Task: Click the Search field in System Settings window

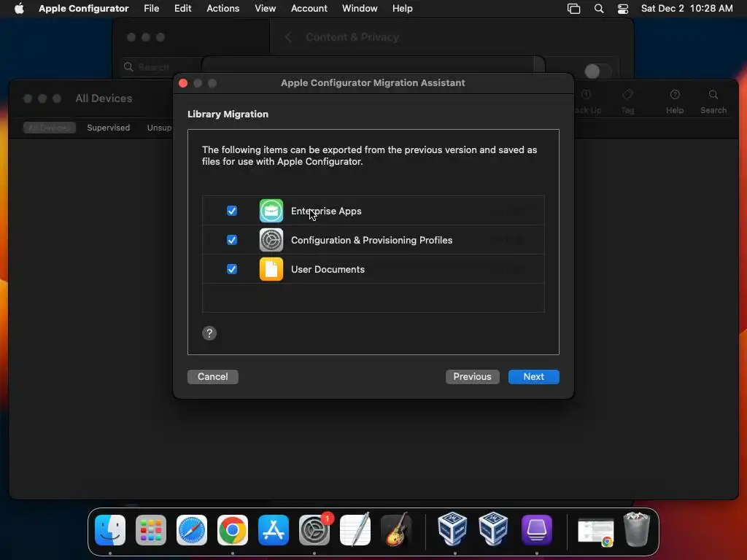Action: tap(162, 67)
